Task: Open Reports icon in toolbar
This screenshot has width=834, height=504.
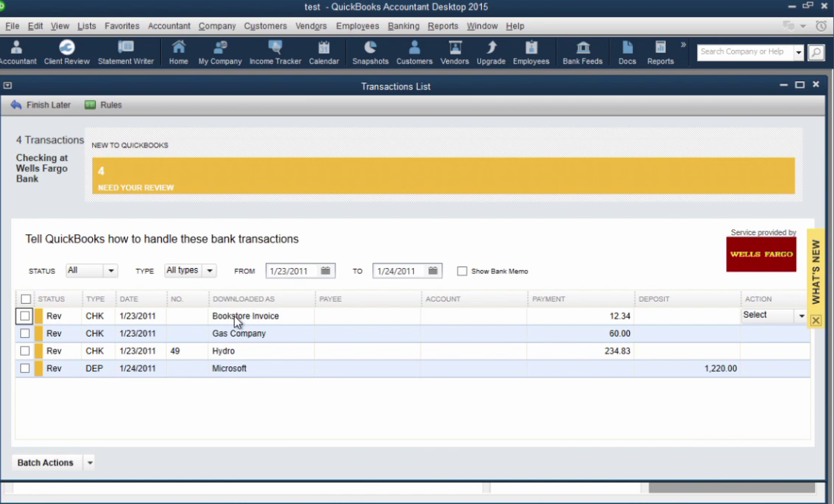Action: point(660,53)
